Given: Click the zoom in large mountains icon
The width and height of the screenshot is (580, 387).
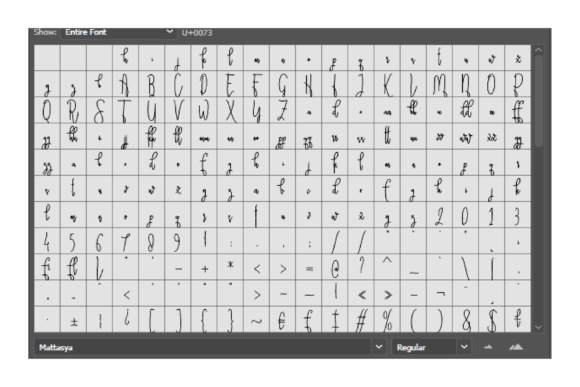Looking at the screenshot, I should (516, 347).
